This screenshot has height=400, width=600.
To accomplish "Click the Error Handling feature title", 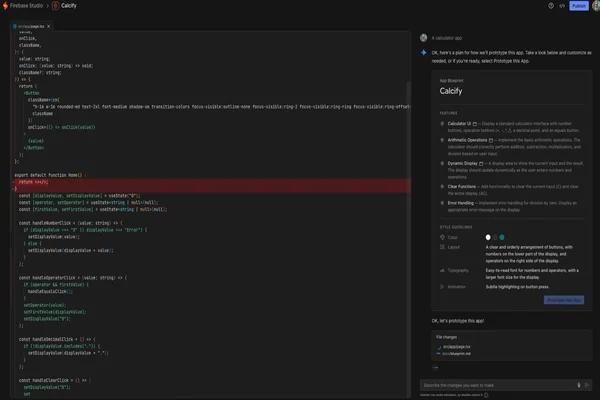I will [x=461, y=203].
